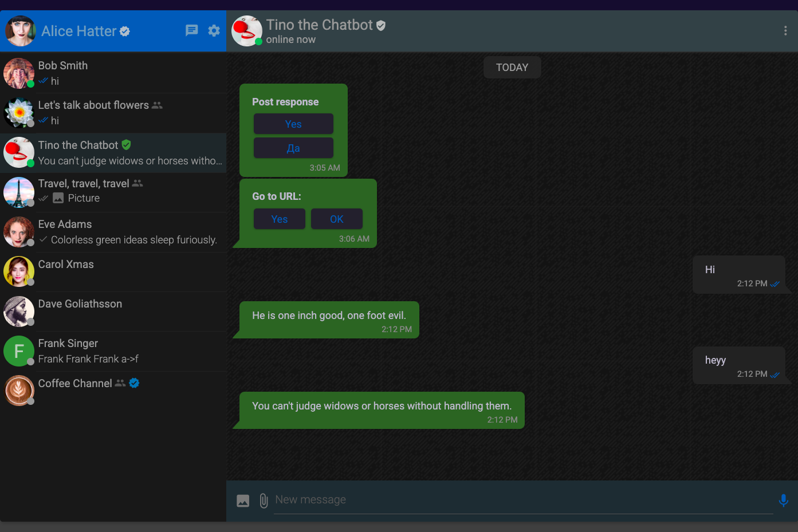Click Coffee Channel name text
This screenshot has height=532, width=798.
click(75, 384)
